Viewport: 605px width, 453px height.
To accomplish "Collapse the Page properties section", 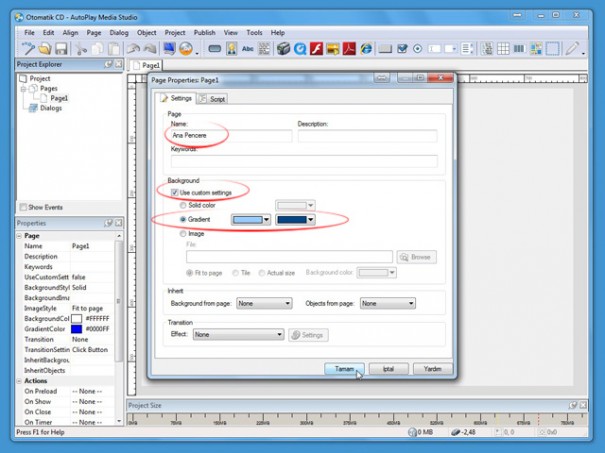I will click(x=19, y=236).
